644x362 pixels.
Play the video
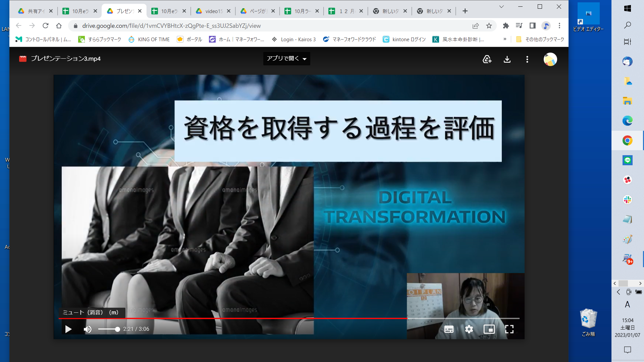point(68,329)
